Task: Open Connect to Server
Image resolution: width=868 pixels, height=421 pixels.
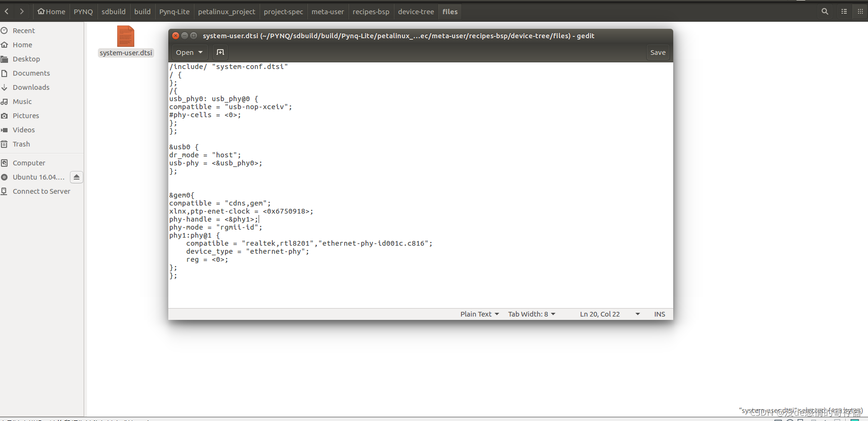Action: pyautogui.click(x=42, y=191)
